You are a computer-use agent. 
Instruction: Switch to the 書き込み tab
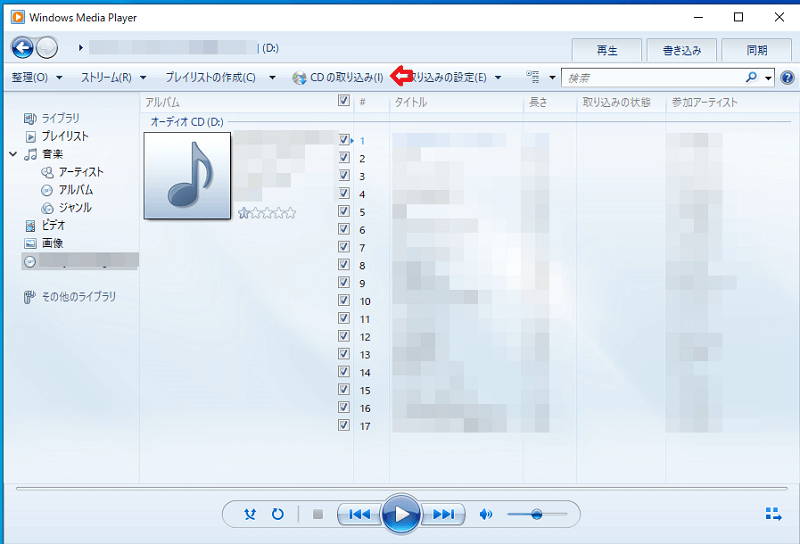(x=682, y=50)
